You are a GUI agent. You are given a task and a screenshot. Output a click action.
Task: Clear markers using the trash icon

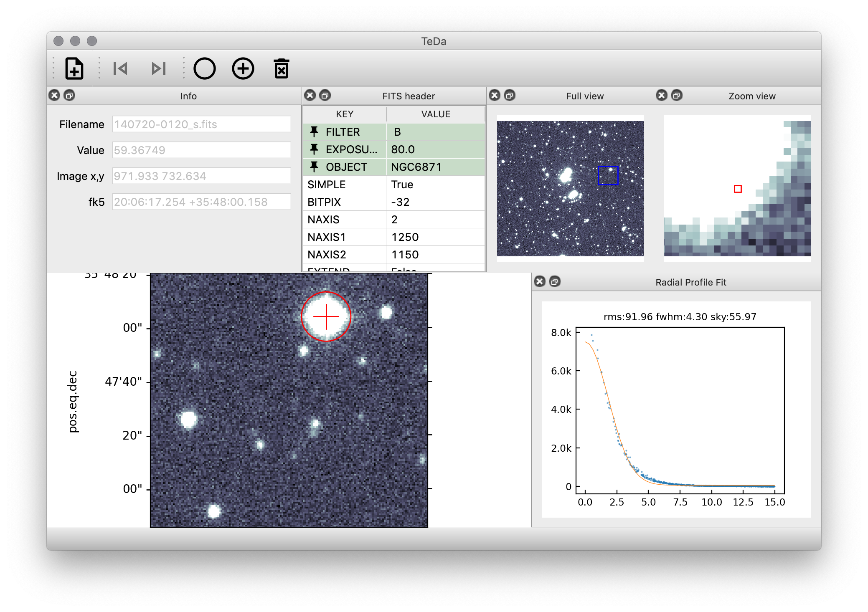tap(281, 68)
